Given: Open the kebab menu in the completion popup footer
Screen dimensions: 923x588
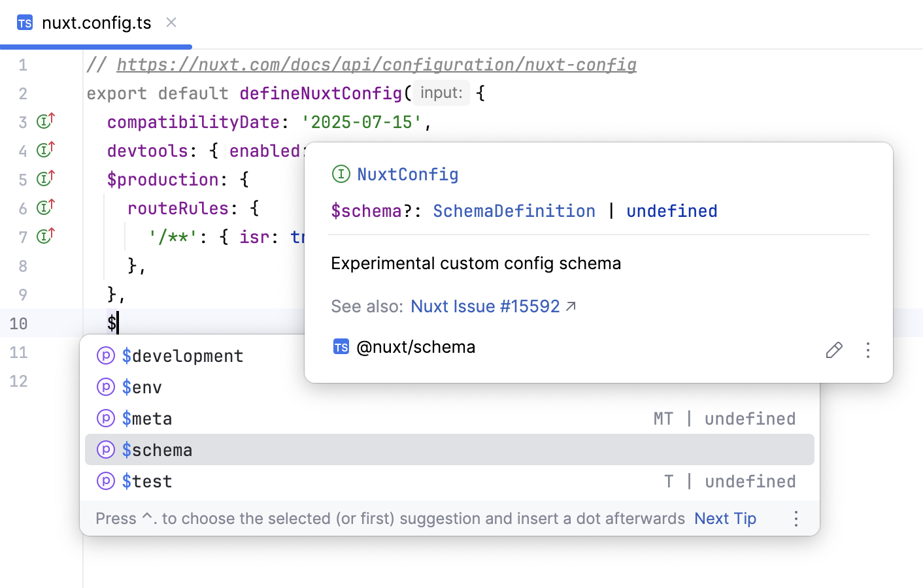Looking at the screenshot, I should [x=796, y=518].
